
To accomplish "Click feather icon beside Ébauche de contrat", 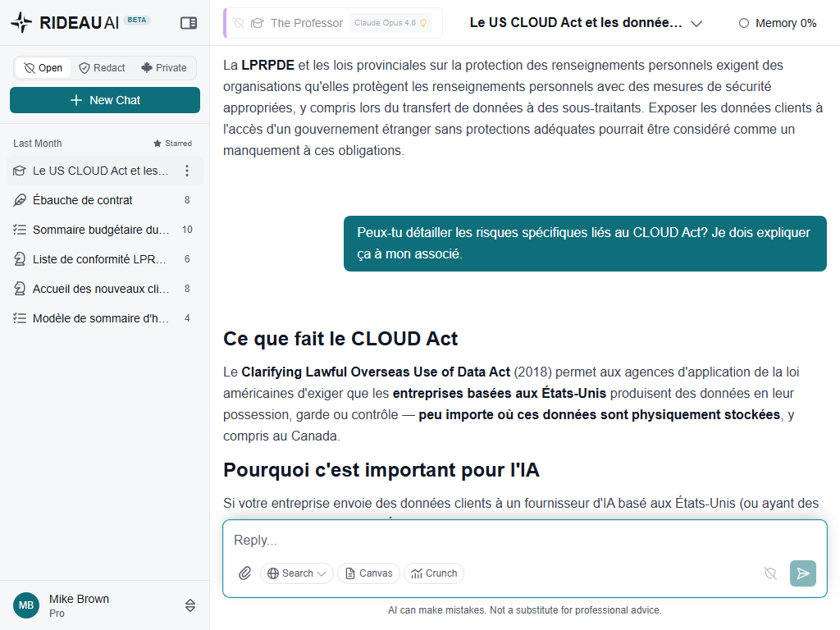I will [20, 200].
